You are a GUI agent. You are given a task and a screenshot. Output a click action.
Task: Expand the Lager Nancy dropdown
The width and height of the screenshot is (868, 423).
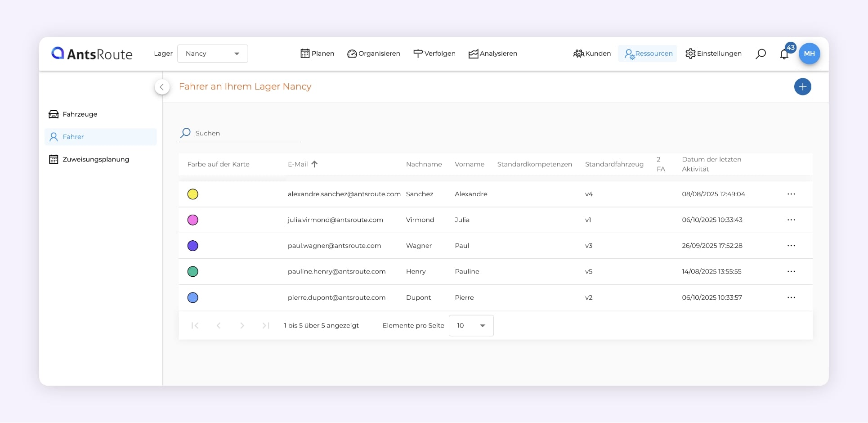(x=212, y=54)
